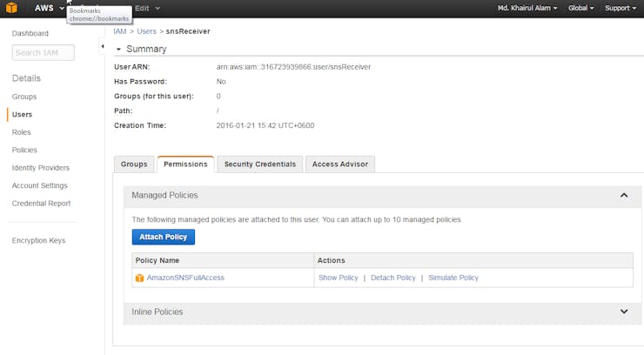Open Encryption Keys page
The height and width of the screenshot is (355, 644).
point(38,240)
